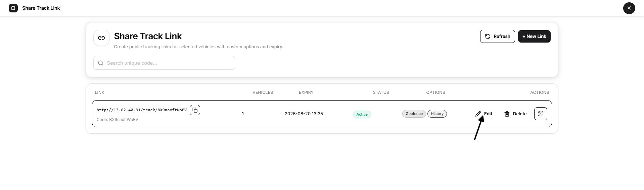
Task: Click the pencil icon beside Edit
Action: coord(478,114)
